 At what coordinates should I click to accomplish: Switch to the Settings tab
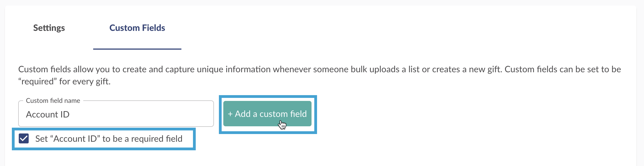click(x=49, y=28)
